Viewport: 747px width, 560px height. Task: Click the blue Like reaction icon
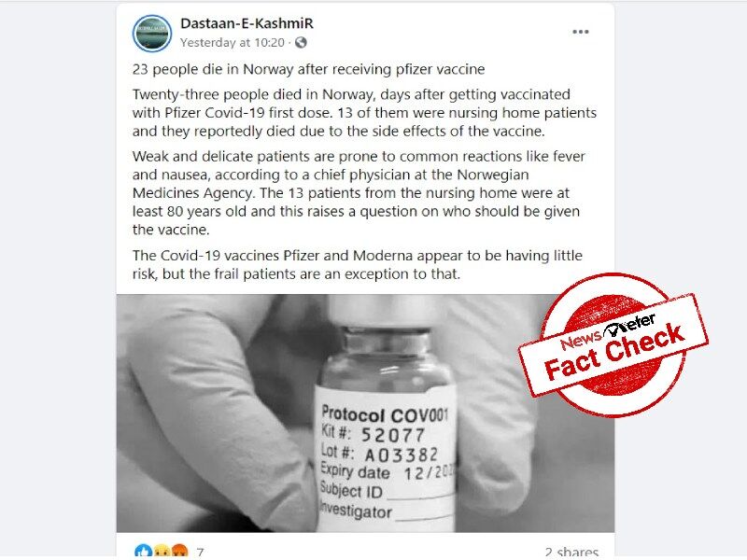[x=143, y=552]
